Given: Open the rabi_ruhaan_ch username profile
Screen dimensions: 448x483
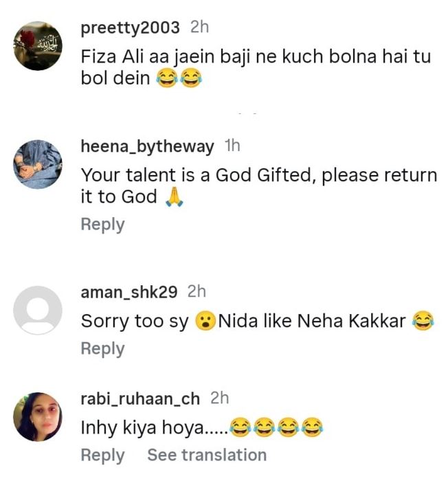Looking at the screenshot, I should [140, 398].
